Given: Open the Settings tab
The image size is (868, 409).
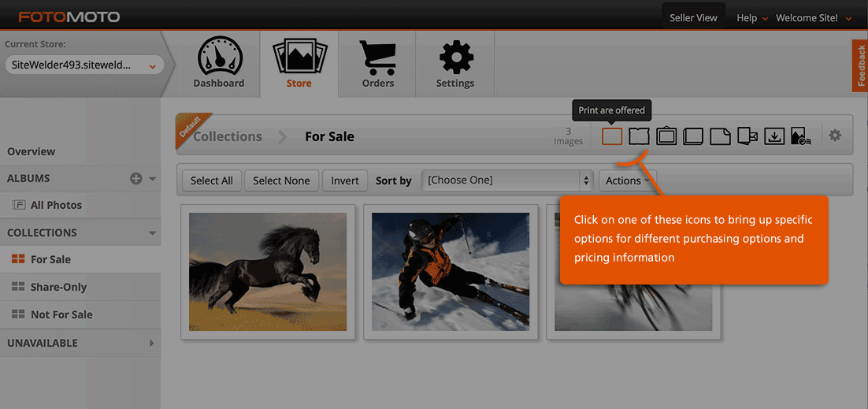Looking at the screenshot, I should [x=455, y=65].
